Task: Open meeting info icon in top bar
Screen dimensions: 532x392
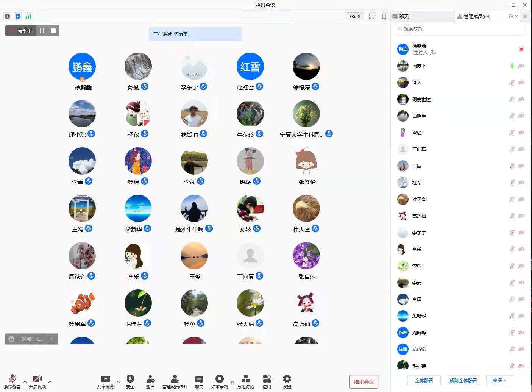Action: coord(7,16)
